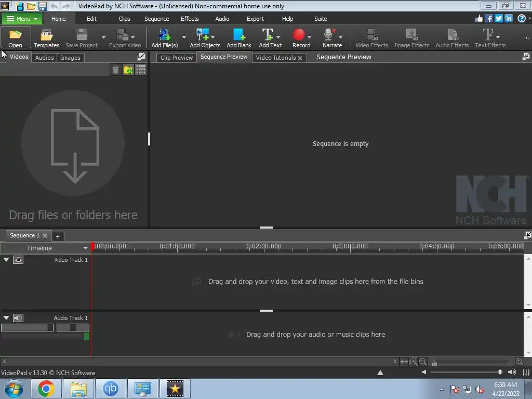Share on Twitter icon
Screen dimensions: 532x399
coord(498,18)
